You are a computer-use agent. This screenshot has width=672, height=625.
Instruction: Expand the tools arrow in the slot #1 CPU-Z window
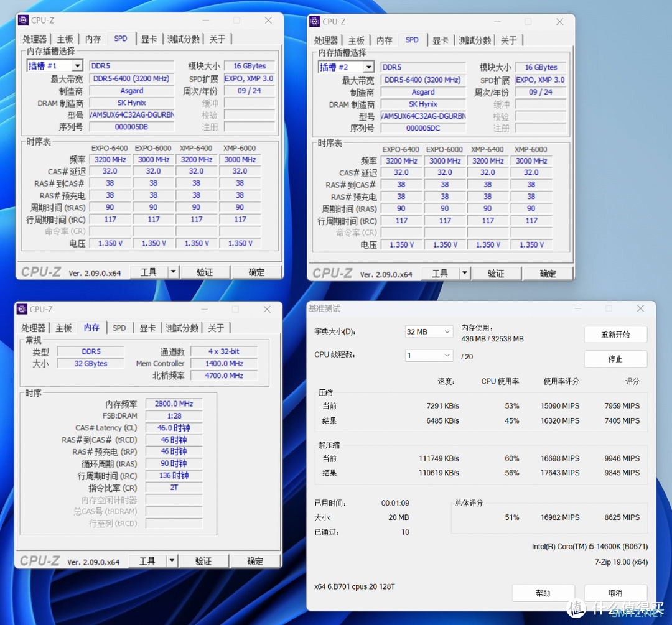(x=173, y=272)
